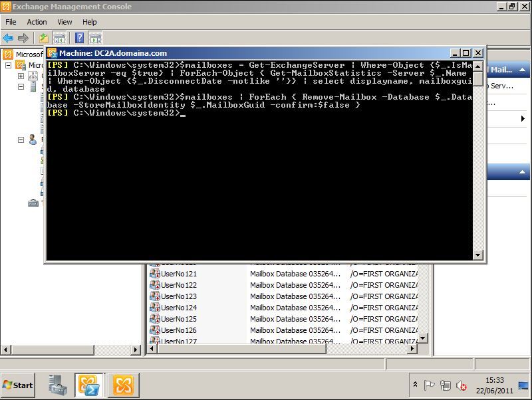This screenshot has width=532, height=400.
Task: Click the Forward arrow toolbar icon
Action: [23, 38]
